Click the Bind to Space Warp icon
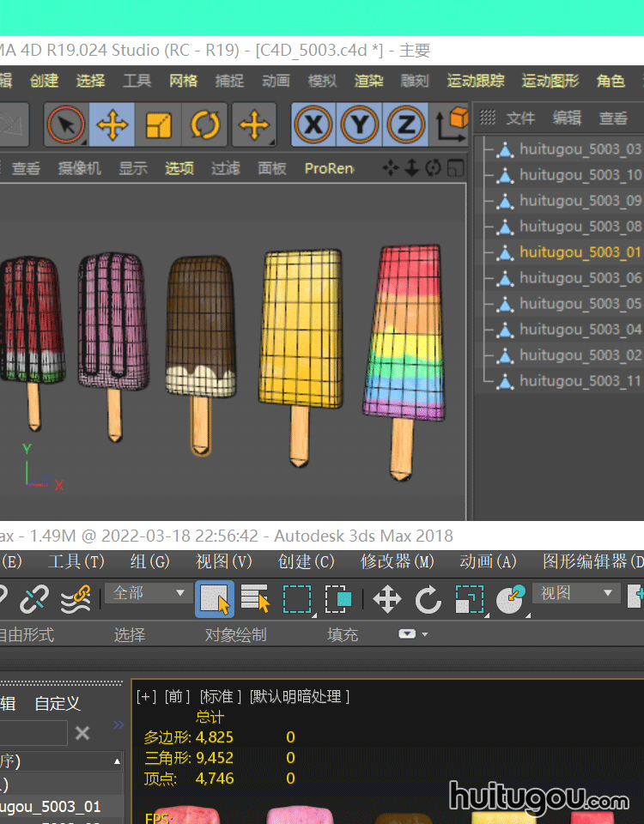Image resolution: width=644 pixels, height=824 pixels. point(76,599)
